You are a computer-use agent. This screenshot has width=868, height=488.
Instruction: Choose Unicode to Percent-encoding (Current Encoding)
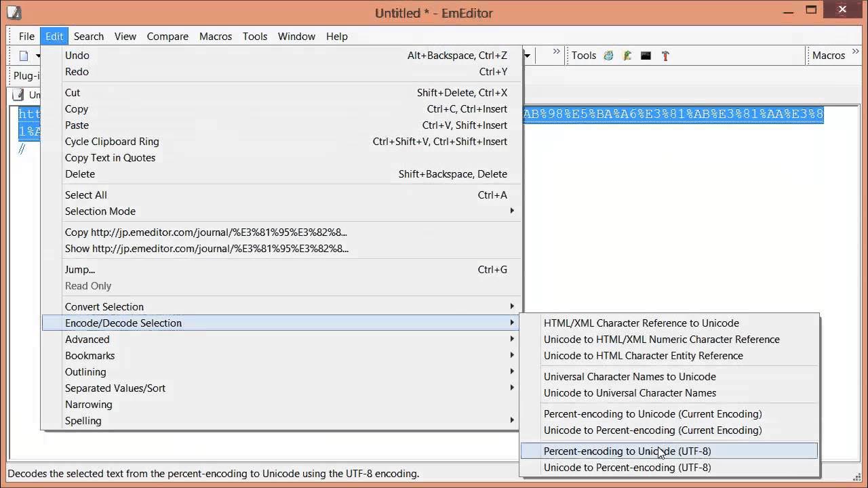pos(669,430)
